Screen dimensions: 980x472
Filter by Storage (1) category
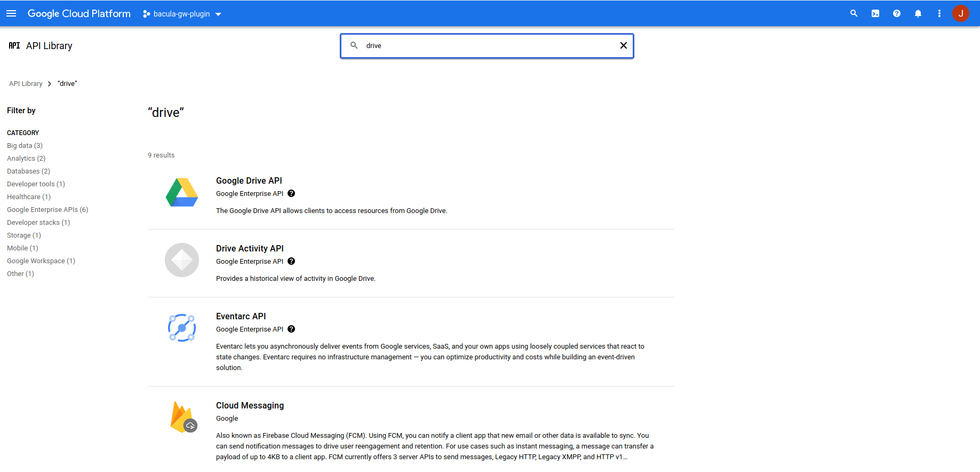point(24,235)
